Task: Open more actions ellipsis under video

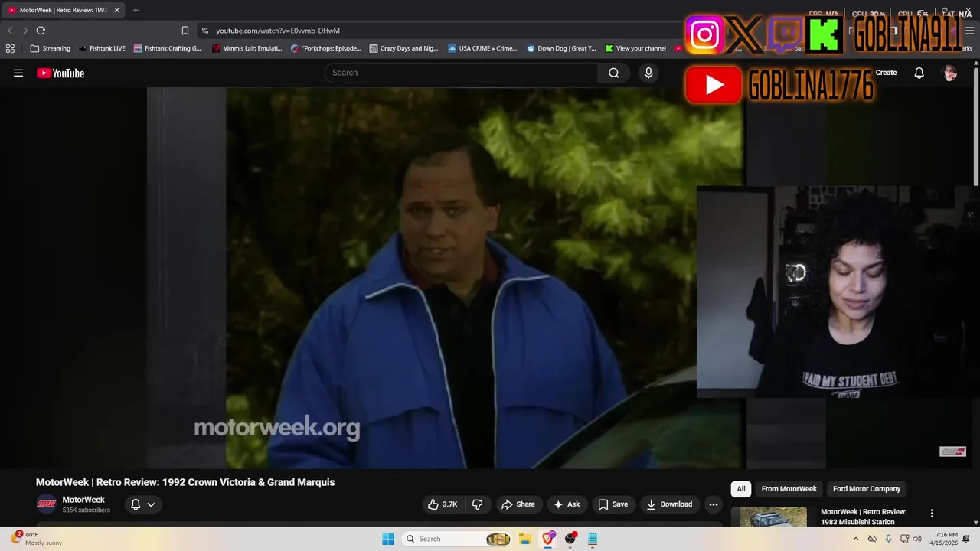Action: (x=713, y=504)
